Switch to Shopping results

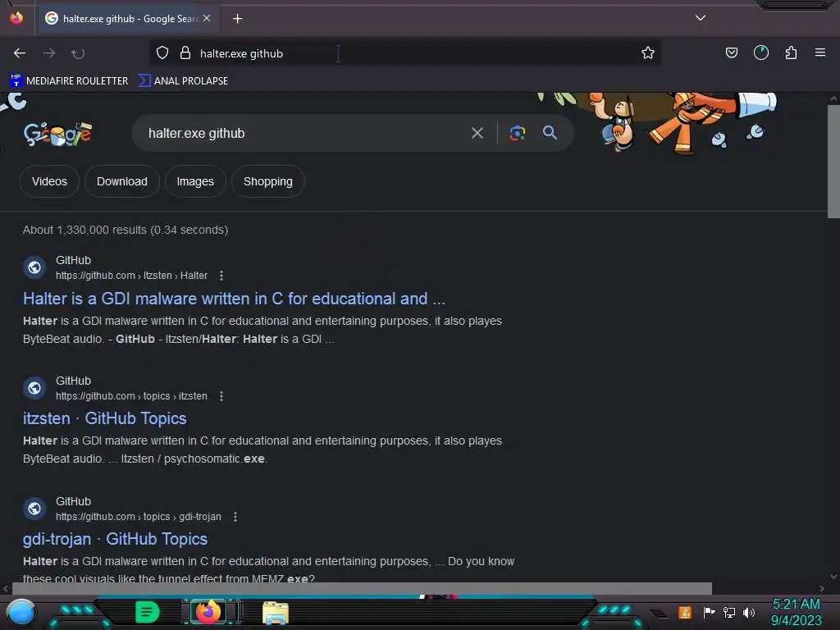click(x=268, y=181)
